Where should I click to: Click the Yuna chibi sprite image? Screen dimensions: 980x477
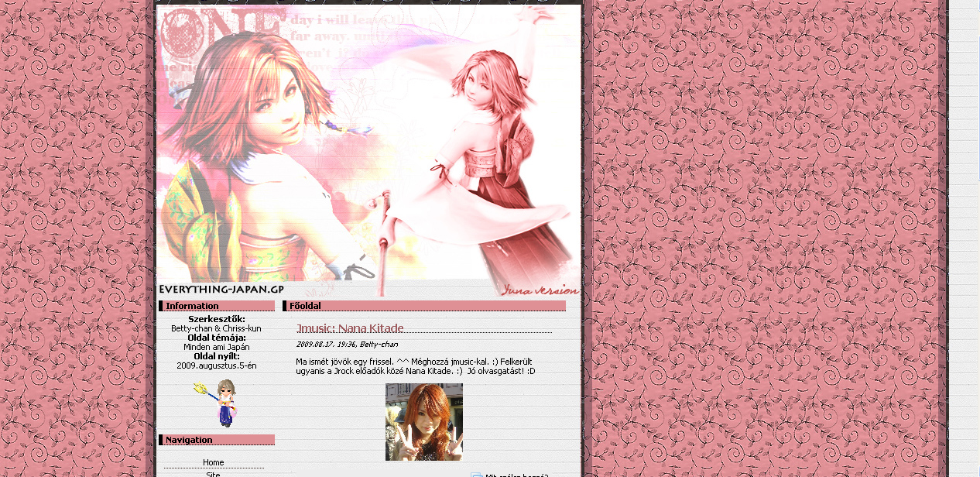[217, 403]
